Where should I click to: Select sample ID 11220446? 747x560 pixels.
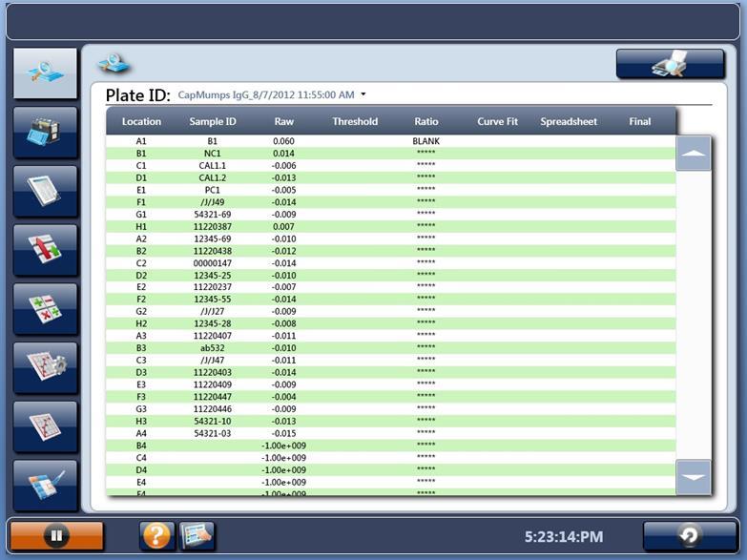[x=213, y=409]
